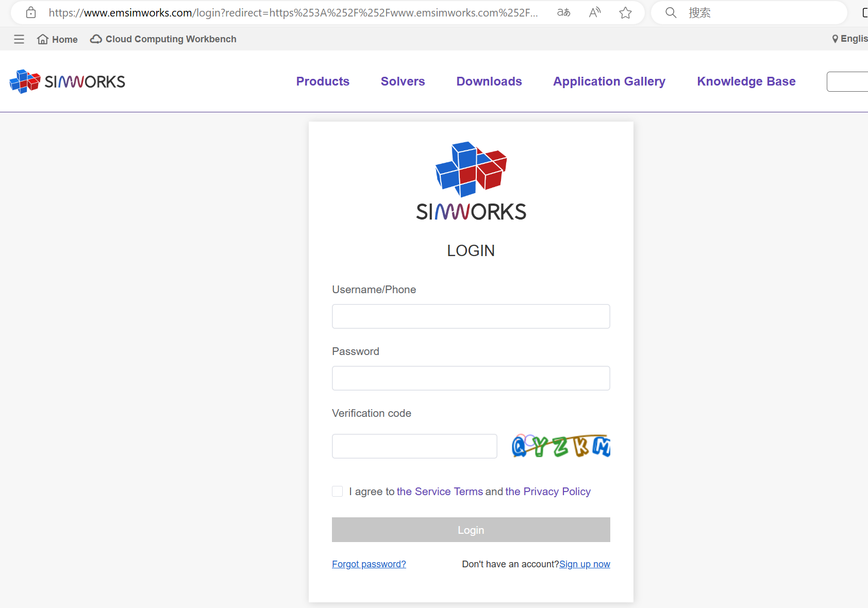Open the Privacy Policy link

coord(548,492)
